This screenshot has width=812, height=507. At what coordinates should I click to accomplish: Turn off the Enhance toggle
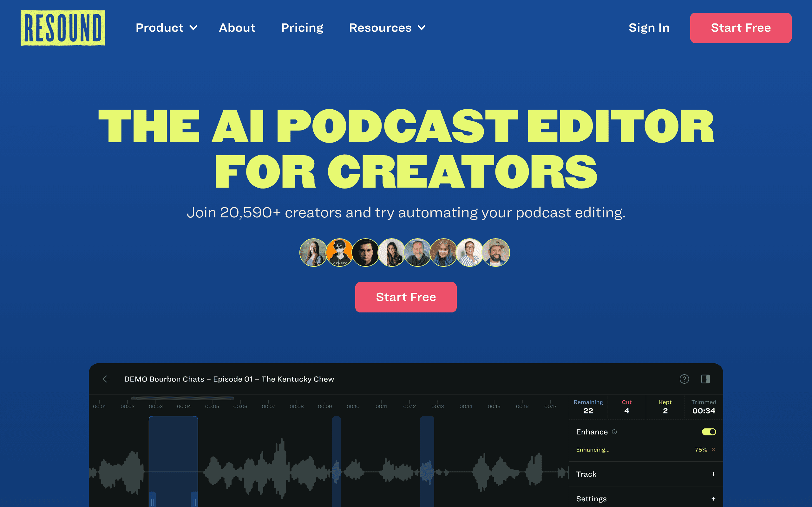(709, 432)
